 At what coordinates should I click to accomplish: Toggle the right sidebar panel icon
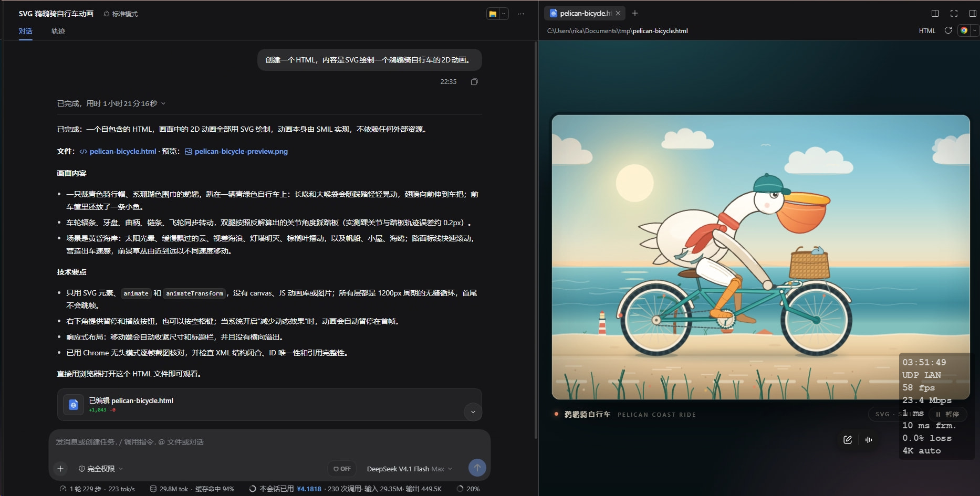click(973, 14)
